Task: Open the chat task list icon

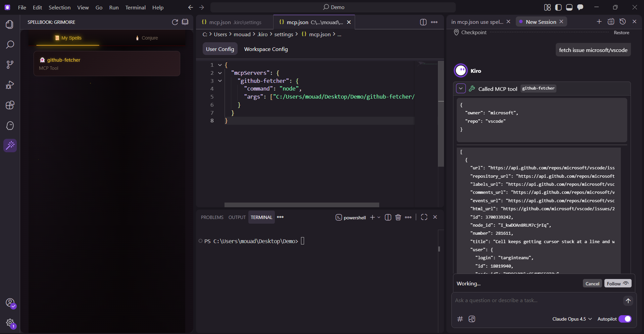Action: [611, 21]
